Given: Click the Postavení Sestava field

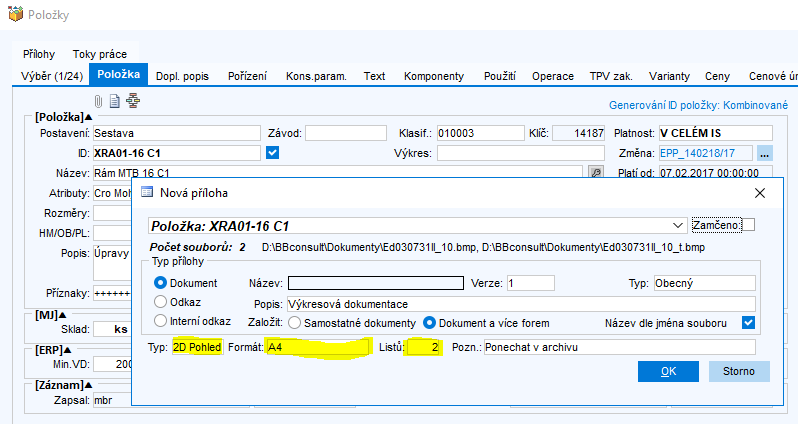Looking at the screenshot, I should coord(177,133).
